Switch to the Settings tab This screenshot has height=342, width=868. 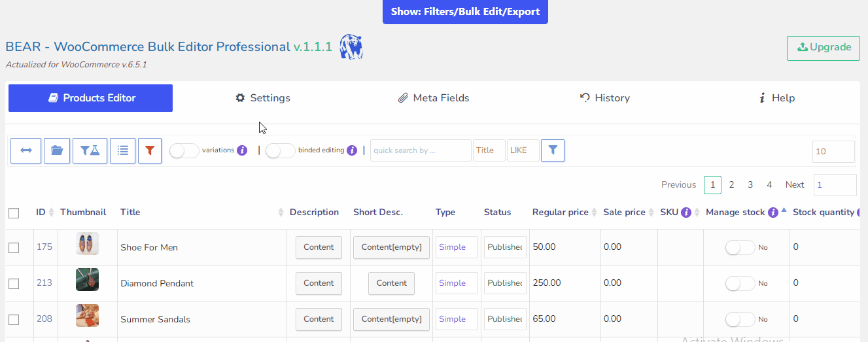[x=262, y=98]
